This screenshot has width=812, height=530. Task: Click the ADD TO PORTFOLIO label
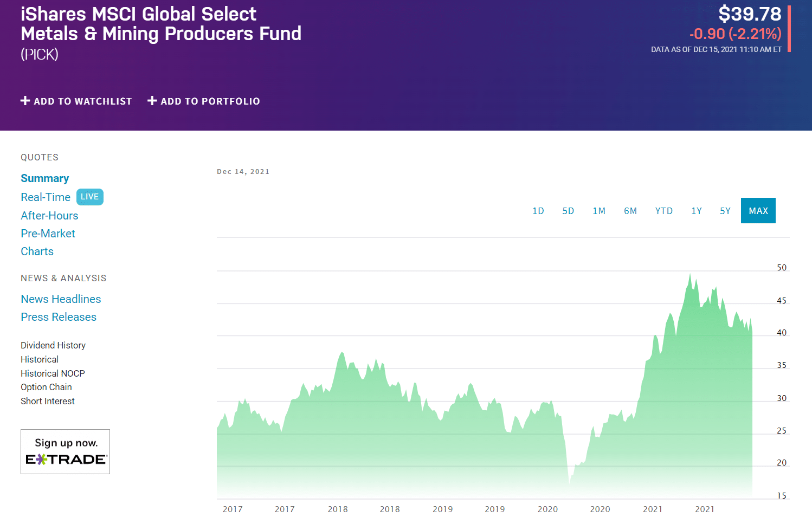tap(210, 101)
